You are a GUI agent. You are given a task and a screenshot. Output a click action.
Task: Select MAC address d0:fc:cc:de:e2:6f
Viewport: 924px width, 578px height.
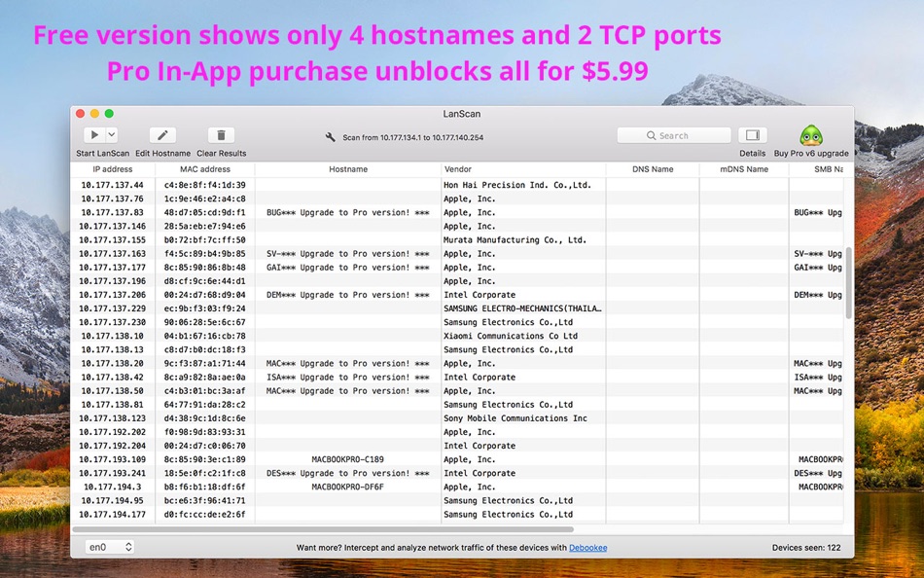(205, 515)
